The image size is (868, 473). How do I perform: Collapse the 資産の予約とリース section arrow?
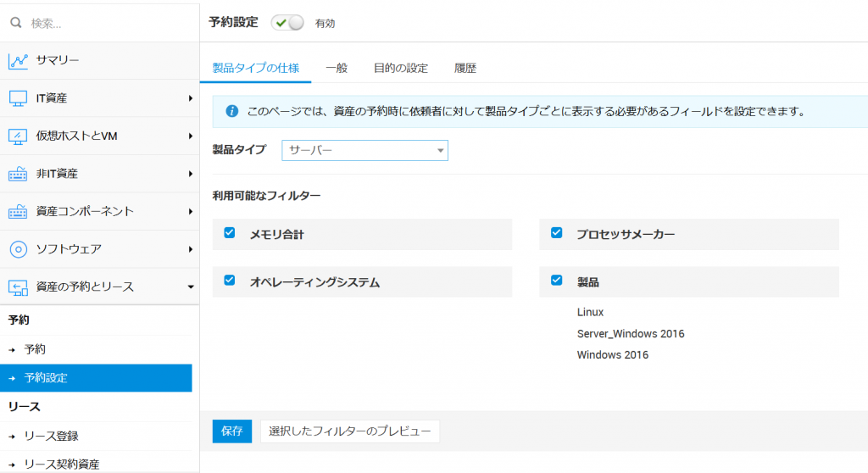[x=190, y=287]
